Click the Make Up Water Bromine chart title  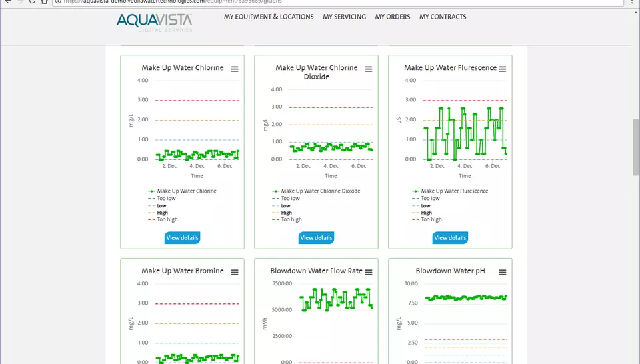183,271
